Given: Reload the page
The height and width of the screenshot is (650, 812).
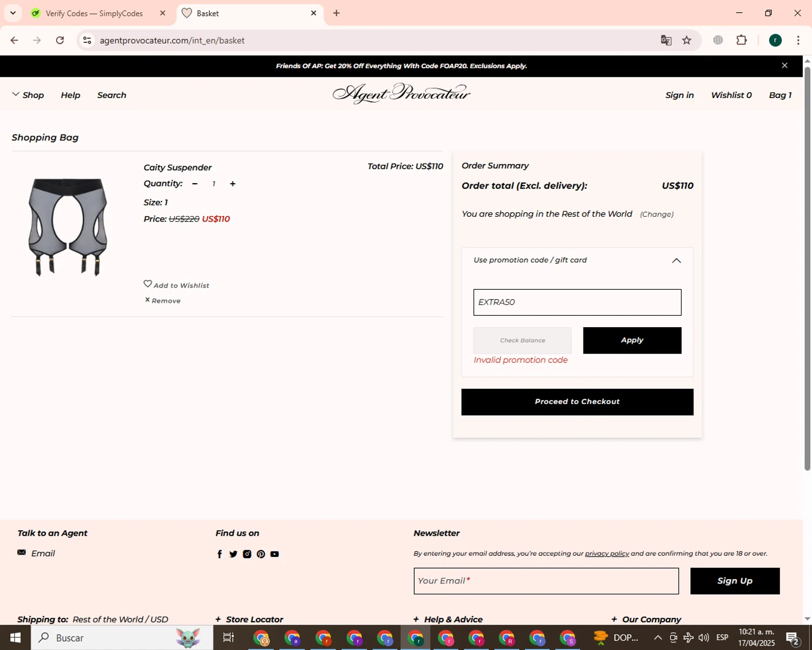Looking at the screenshot, I should [60, 40].
